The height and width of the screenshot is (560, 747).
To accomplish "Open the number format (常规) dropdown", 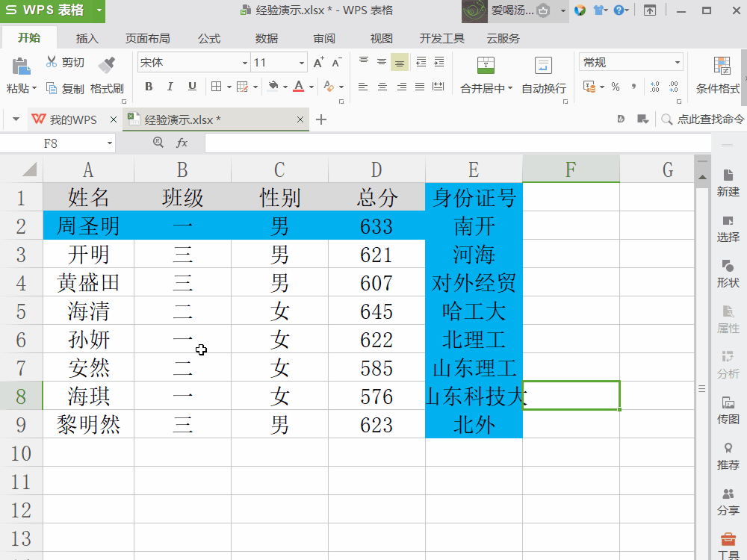I will pos(676,61).
